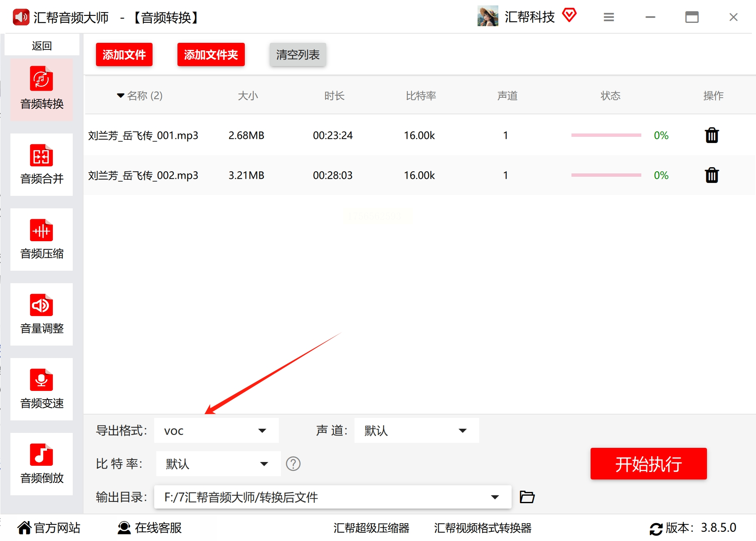The height and width of the screenshot is (541, 756).
Task: Sort list by 名称 column header
Action: [140, 96]
